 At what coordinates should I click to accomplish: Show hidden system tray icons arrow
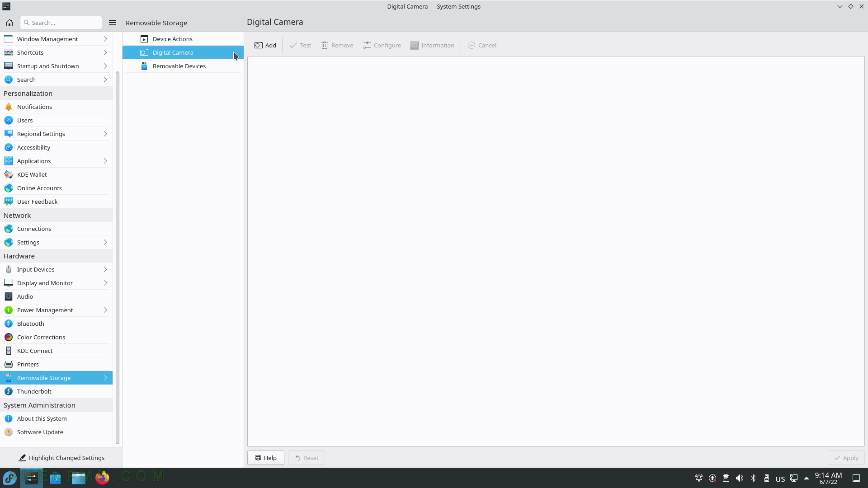[x=807, y=478]
